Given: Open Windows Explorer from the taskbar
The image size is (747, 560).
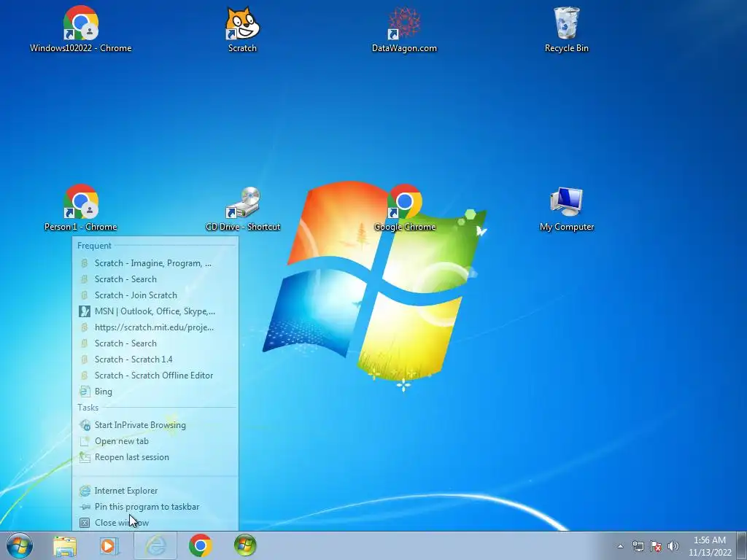Looking at the screenshot, I should coord(65,545).
